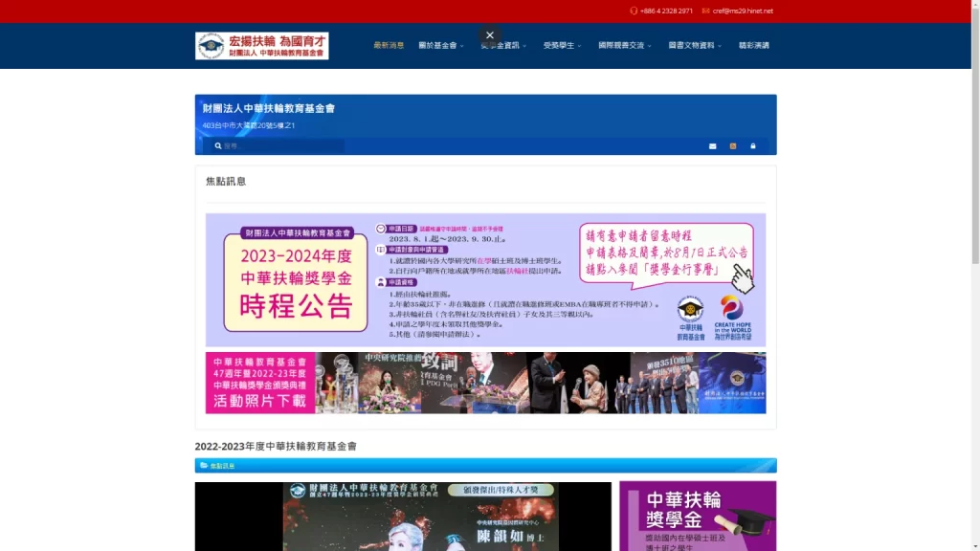The height and width of the screenshot is (551, 980).
Task: Click the cref@ms29.hinet.net email link
Action: pos(743,11)
